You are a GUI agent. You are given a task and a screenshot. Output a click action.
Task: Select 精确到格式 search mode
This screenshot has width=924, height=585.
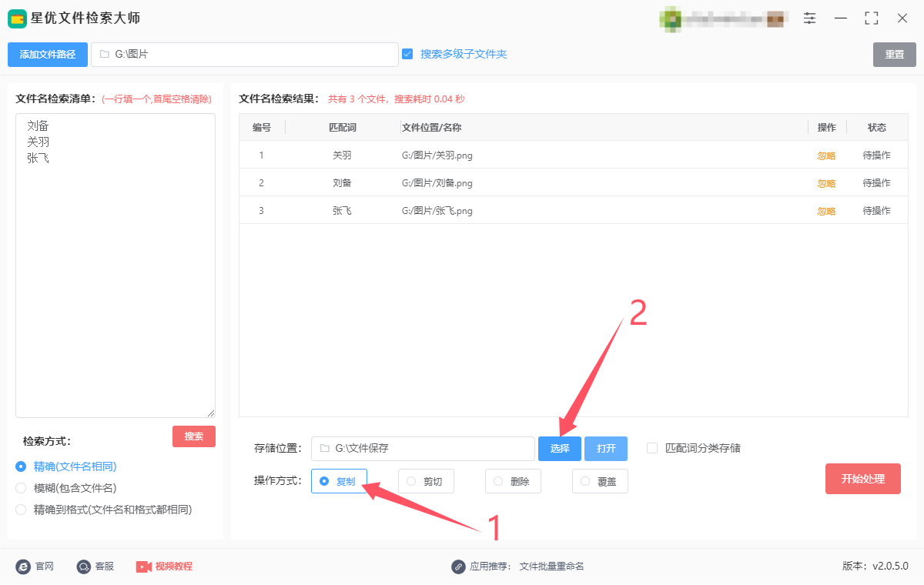tap(21, 510)
